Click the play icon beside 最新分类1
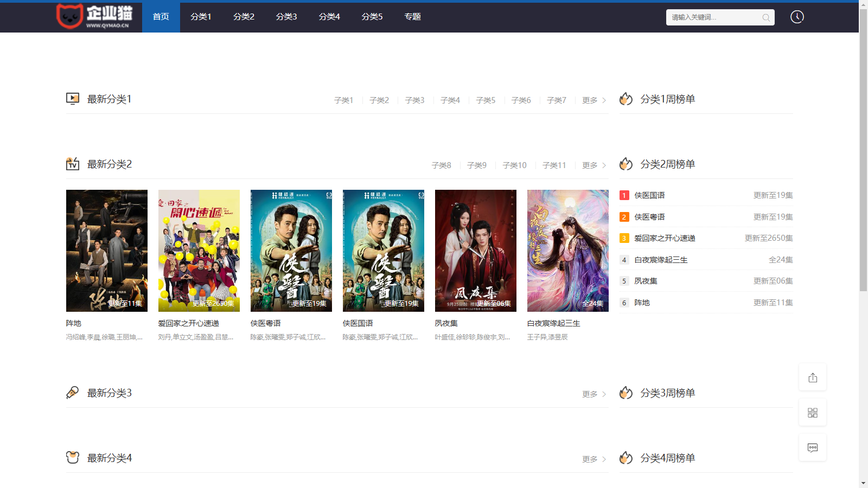868x488 pixels. pyautogui.click(x=73, y=99)
